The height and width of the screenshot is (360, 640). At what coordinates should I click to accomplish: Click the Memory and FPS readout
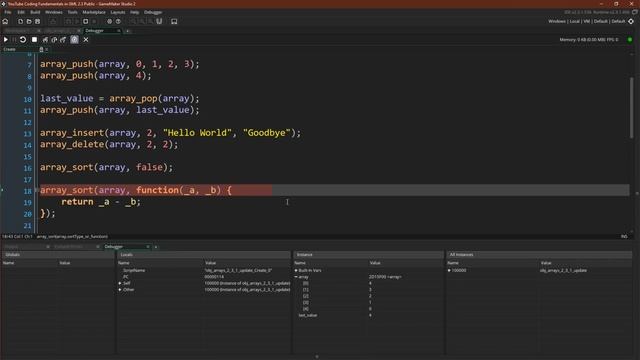point(589,40)
